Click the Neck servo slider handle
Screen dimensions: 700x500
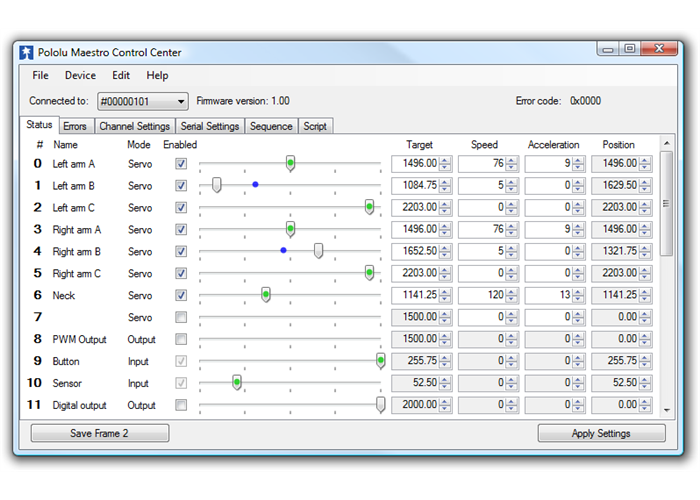[266, 294]
